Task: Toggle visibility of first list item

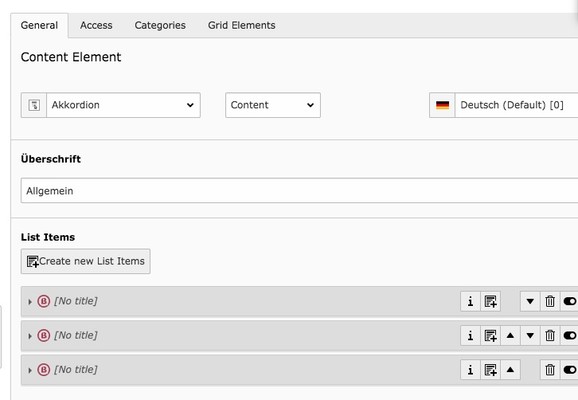Action: point(570,302)
